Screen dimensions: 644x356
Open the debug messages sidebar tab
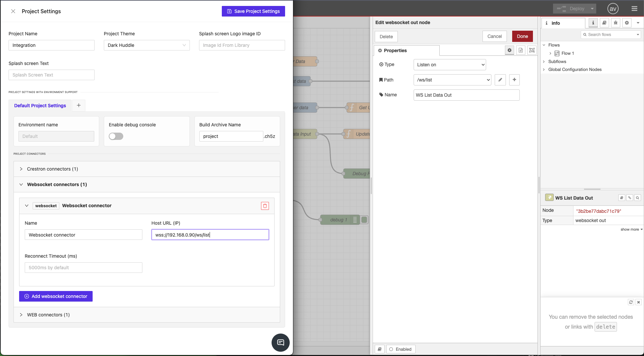615,23
